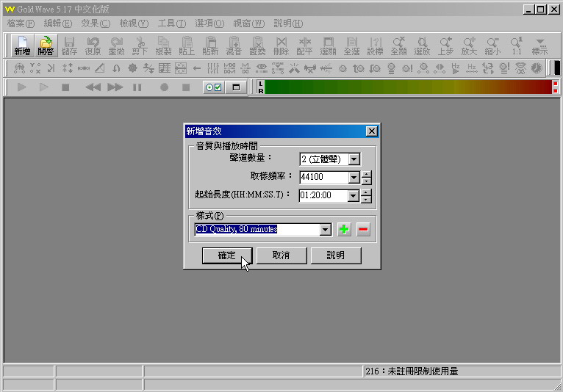Screen dimensions: 563x392
Task: Click the 新增 (New) toolbar icon
Action: click(x=22, y=46)
